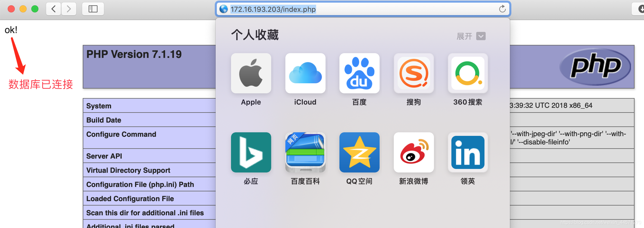Click the yellow minimize window button
Image resolution: width=644 pixels, height=228 pixels.
point(23,9)
